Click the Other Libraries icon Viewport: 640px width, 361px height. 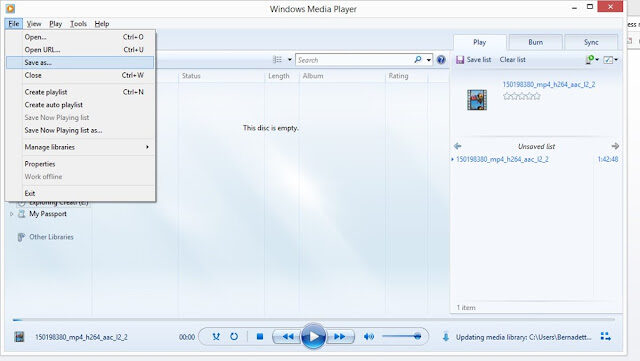pos(21,237)
